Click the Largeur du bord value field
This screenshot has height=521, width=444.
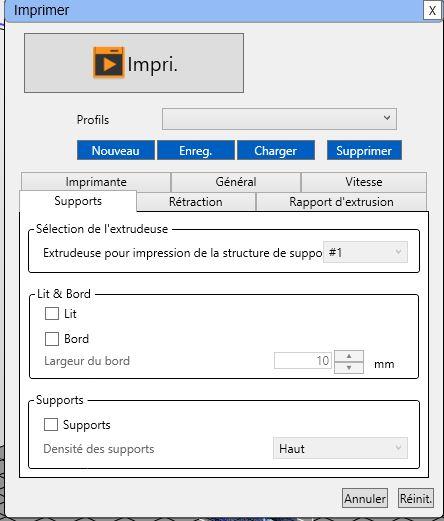pos(303,360)
